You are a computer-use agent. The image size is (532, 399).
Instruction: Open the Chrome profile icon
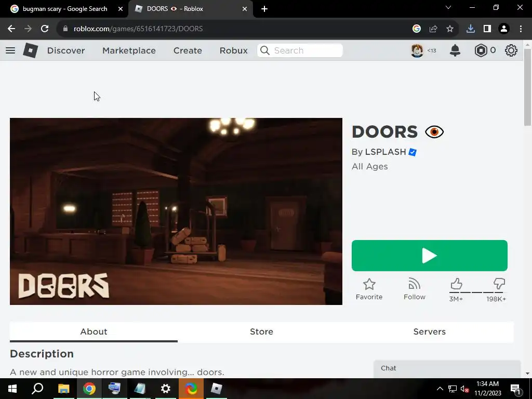(x=504, y=29)
